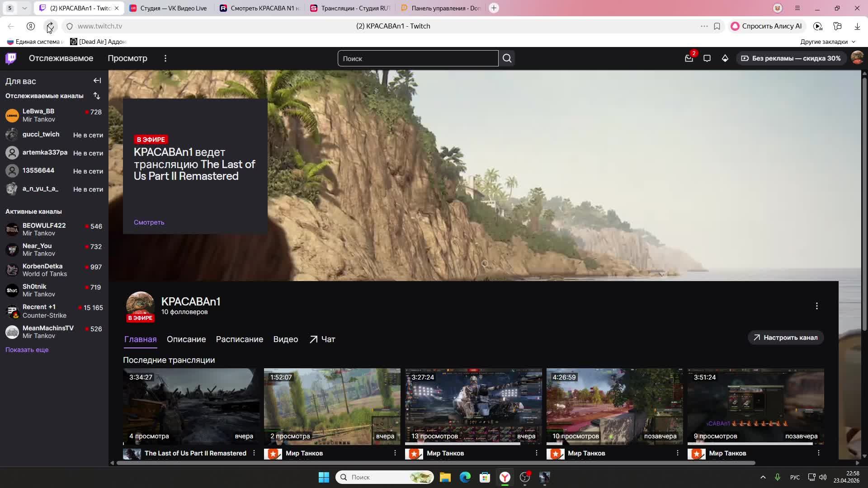This screenshot has width=868, height=488.
Task: Click the 'Смотреть' link on banner
Action: 149,222
